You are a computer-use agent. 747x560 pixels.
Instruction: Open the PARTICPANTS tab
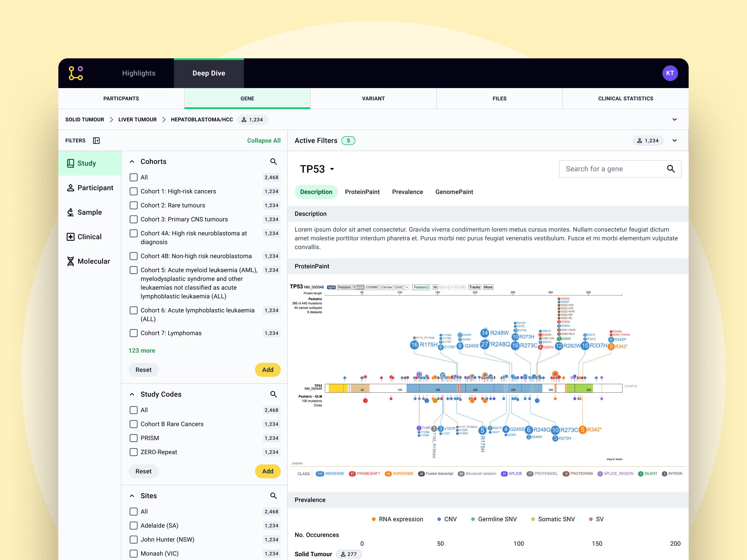(x=121, y=99)
